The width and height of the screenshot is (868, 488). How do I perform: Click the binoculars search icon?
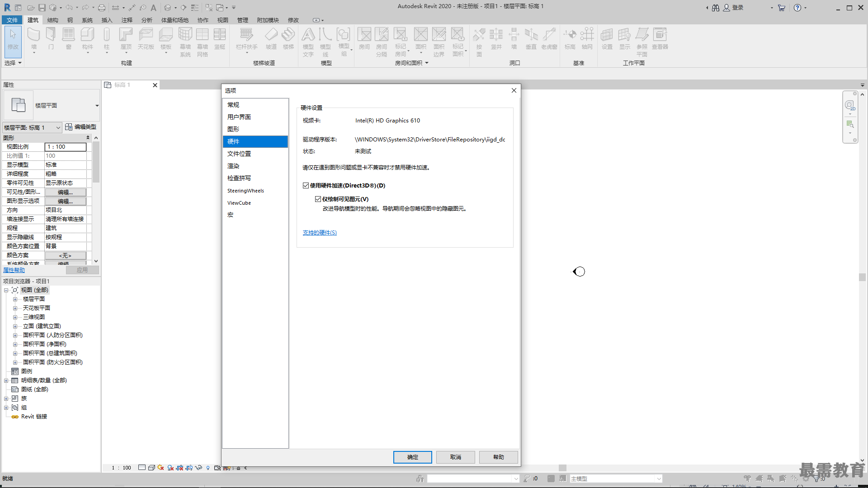716,8
